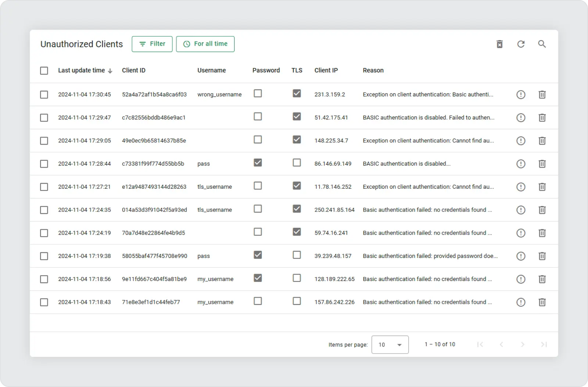588x387 pixels.
Task: Refresh the unauthorized clients list
Action: [x=521, y=44]
